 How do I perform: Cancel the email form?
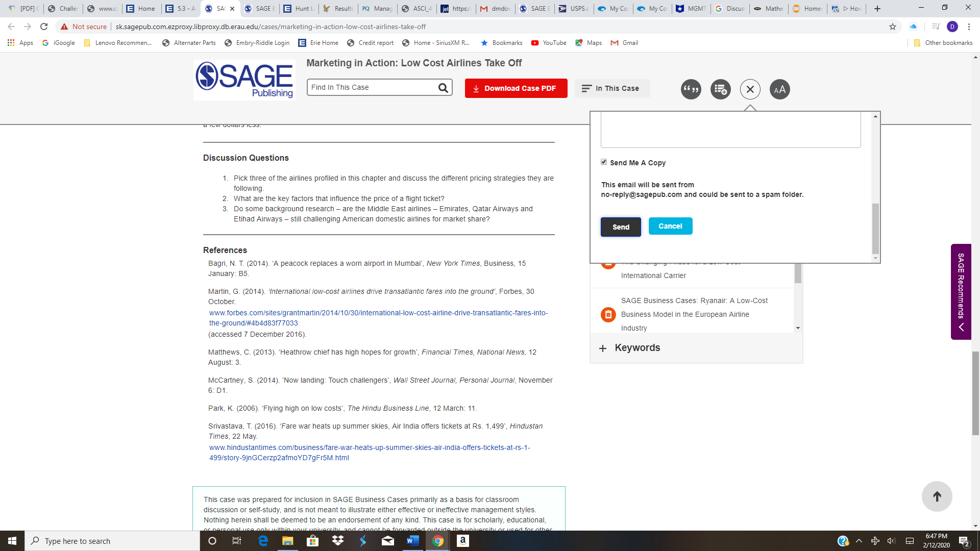point(670,226)
